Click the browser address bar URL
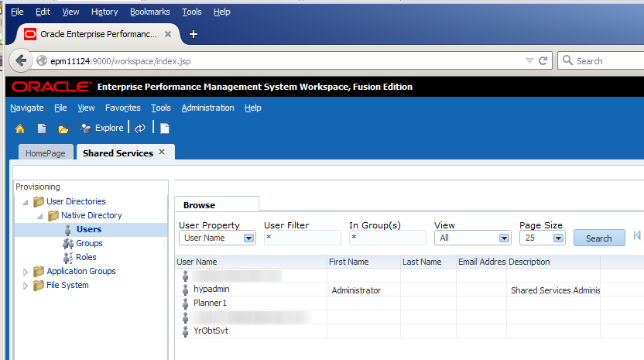Image resolution: width=644 pixels, height=360 pixels. click(120, 61)
